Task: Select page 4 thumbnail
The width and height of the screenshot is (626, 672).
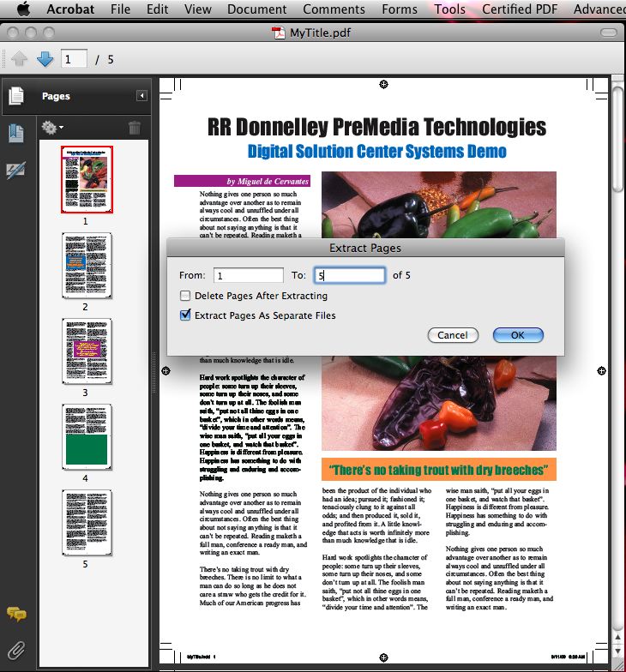Action: (87, 437)
